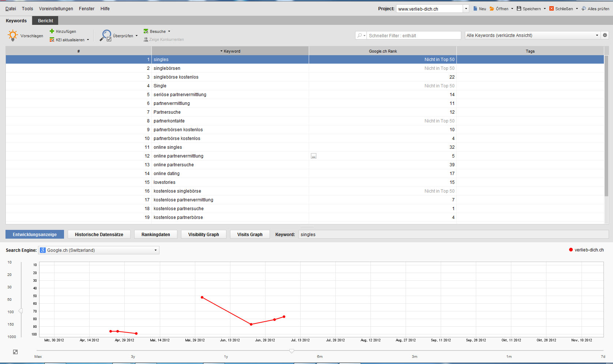
Task: Select the singlebörse kostenlos row
Action: tap(305, 77)
